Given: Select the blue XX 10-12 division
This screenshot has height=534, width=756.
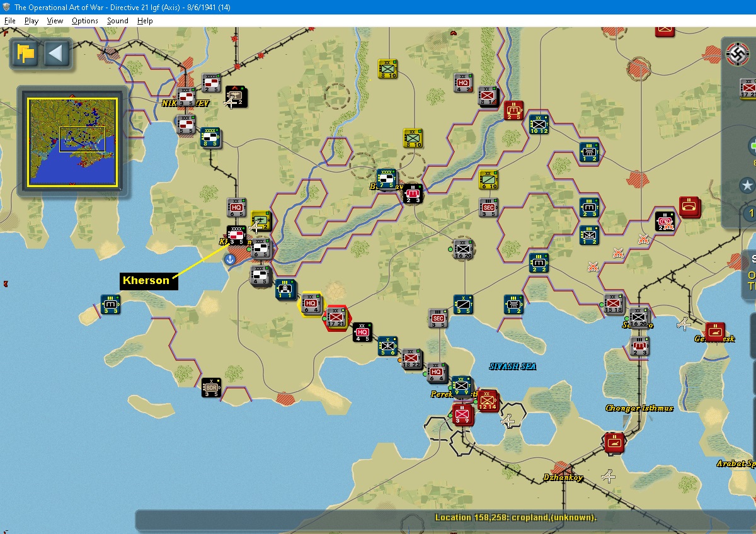Looking at the screenshot, I should tap(539, 124).
